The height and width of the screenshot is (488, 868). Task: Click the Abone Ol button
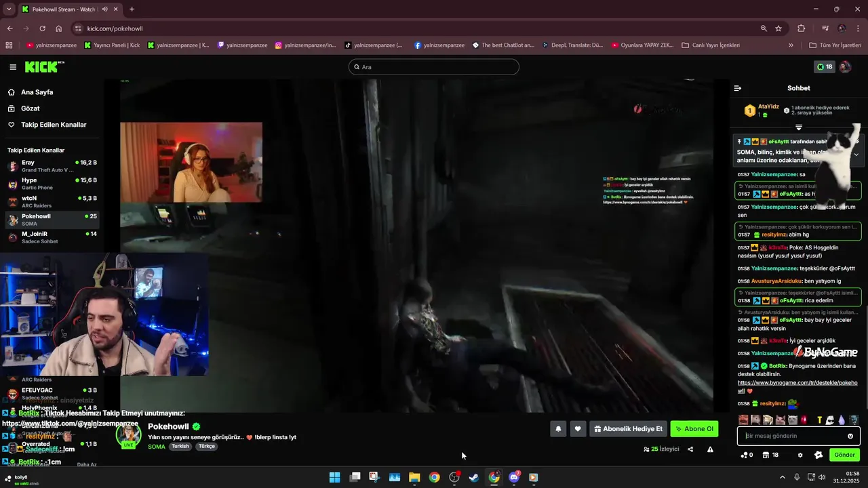click(x=694, y=429)
